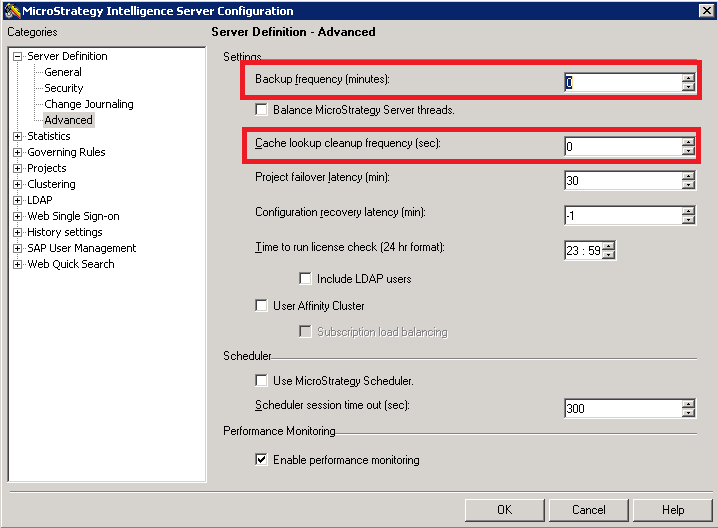Close the Intelligence Server Configuration dialog
This screenshot has width=718, height=528.
(x=706, y=11)
